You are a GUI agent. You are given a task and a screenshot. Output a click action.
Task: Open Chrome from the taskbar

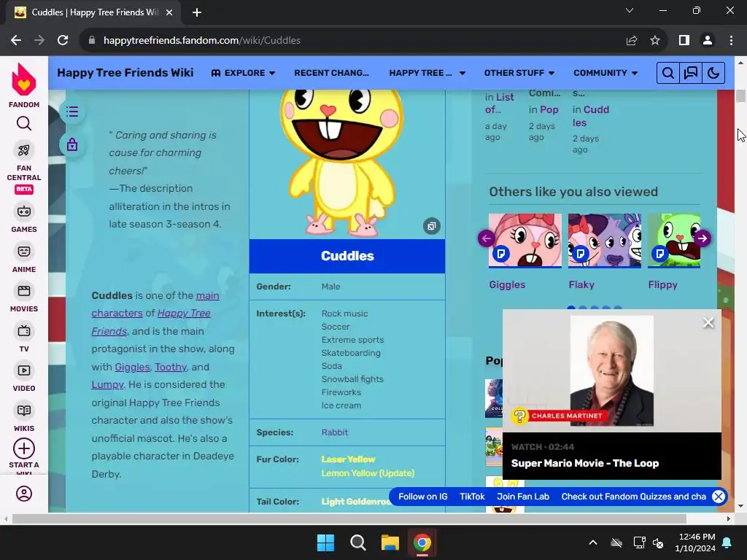pyautogui.click(x=422, y=542)
